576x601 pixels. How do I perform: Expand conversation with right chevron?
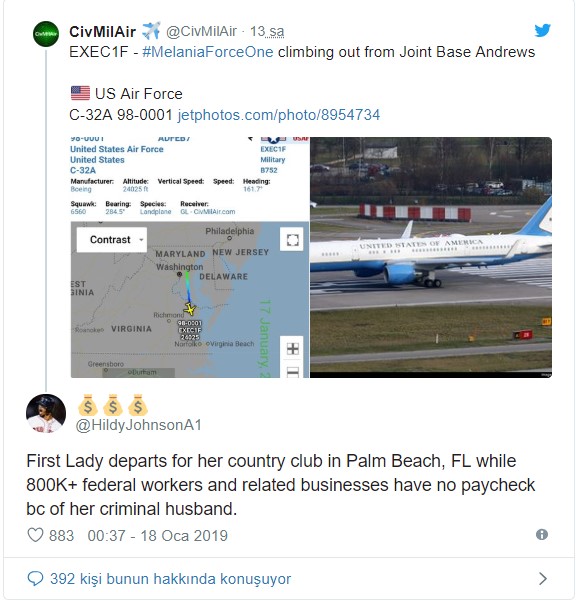click(x=542, y=578)
